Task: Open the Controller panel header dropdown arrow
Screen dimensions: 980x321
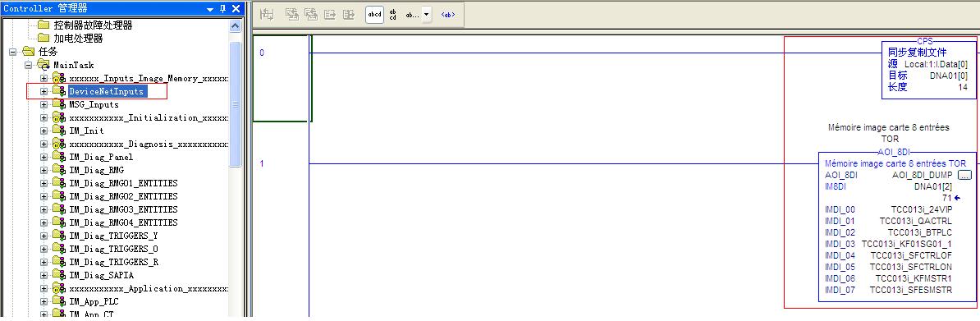Action: coord(209,9)
